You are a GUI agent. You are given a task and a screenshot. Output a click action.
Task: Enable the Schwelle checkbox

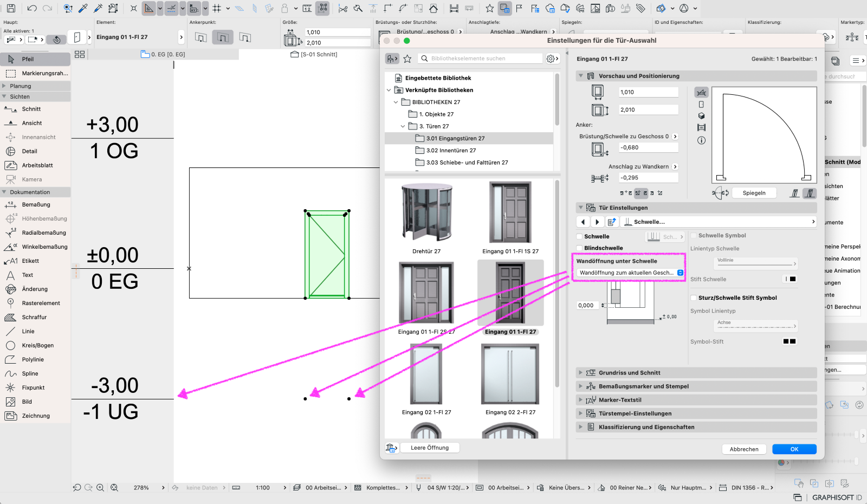(579, 236)
